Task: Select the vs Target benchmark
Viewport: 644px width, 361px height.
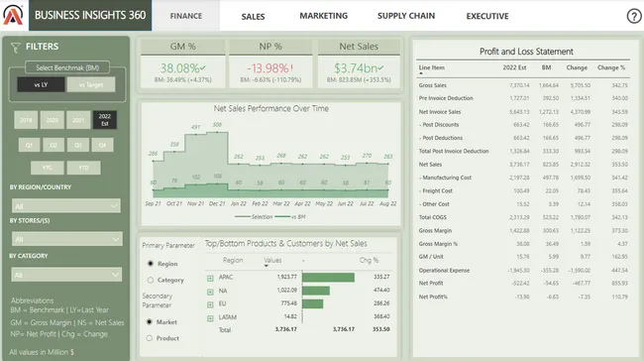Action: pyautogui.click(x=91, y=84)
